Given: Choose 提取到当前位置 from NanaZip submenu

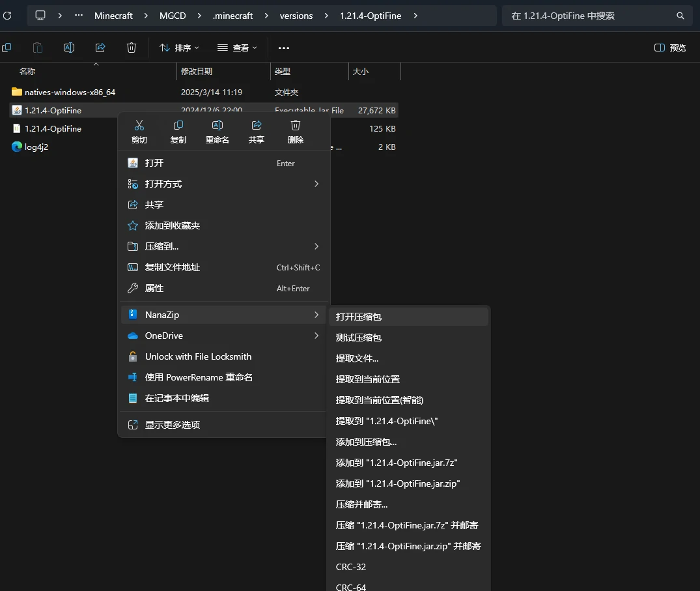Looking at the screenshot, I should tap(368, 379).
